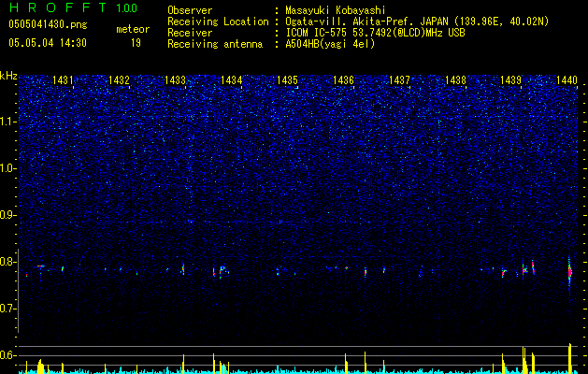Click the ICOM IC-575 53.7492 MHz USB text
Image resolution: width=588 pixels, height=374 pixels.
tap(375, 33)
